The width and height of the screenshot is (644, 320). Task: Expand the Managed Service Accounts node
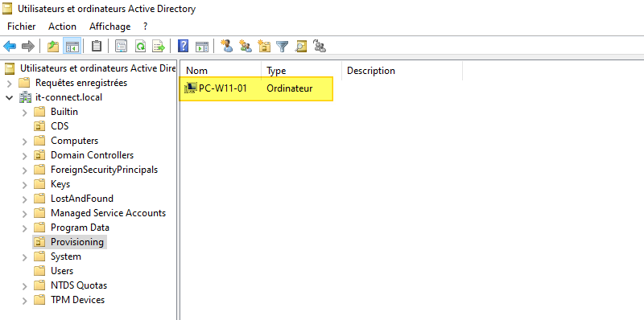pyautogui.click(x=25, y=214)
